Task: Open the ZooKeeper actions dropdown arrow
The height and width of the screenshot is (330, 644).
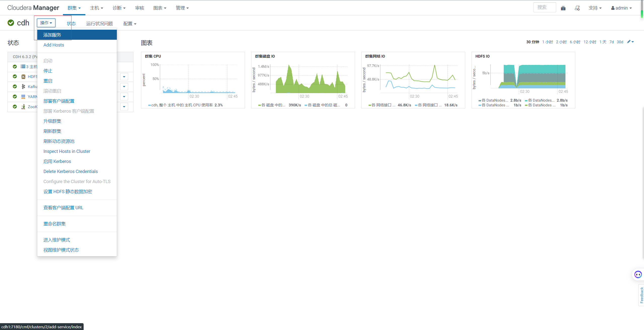Action: (x=124, y=107)
